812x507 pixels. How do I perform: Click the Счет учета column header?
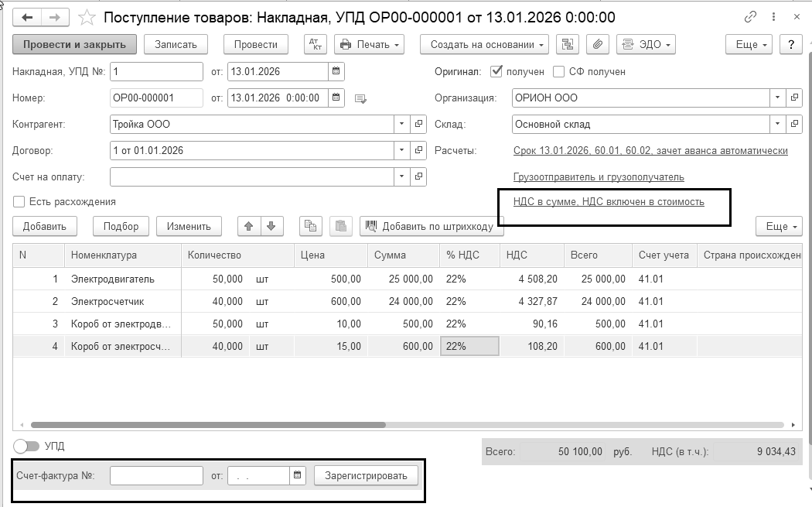point(664,255)
